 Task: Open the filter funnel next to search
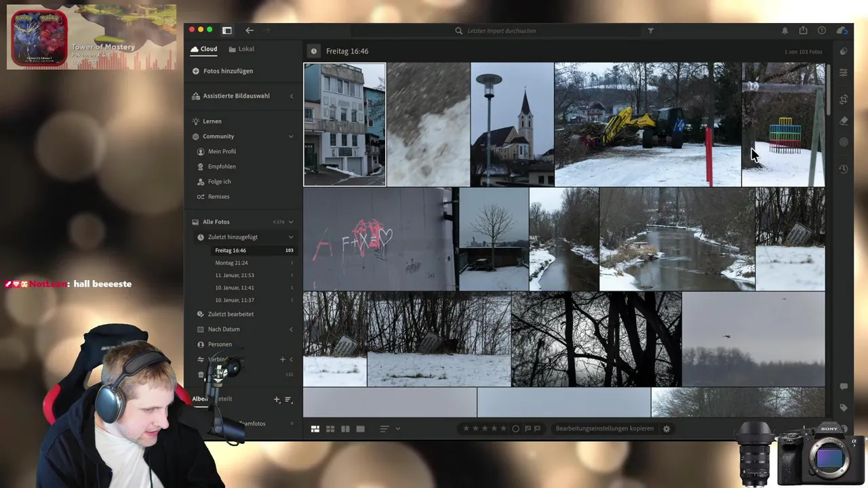pos(651,30)
